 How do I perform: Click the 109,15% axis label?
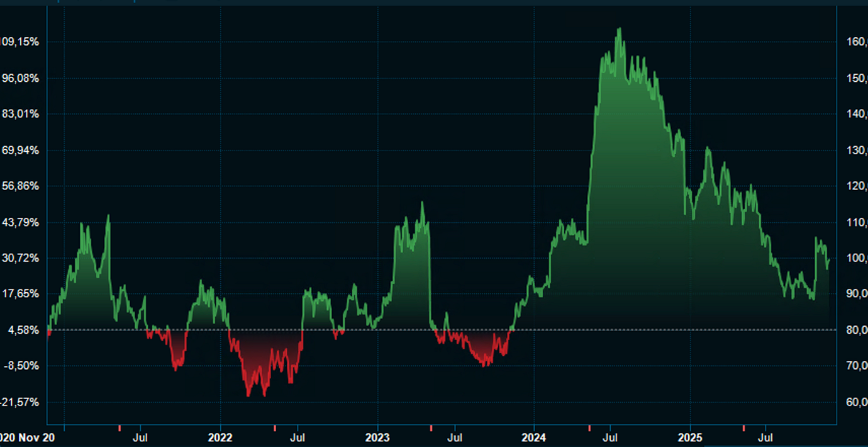coord(20,42)
